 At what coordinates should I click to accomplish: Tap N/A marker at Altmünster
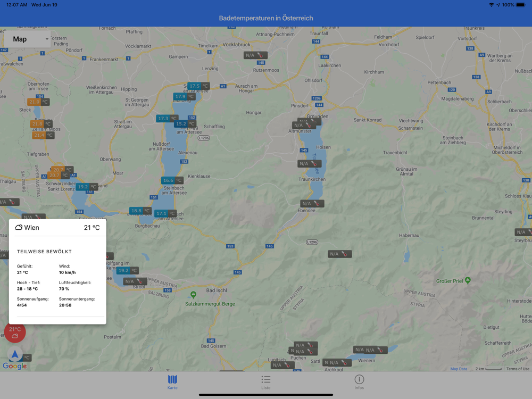304,126
